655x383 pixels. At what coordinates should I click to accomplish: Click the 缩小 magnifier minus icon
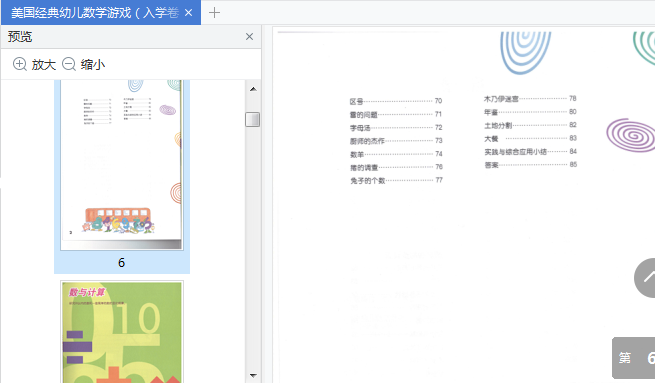click(x=69, y=64)
